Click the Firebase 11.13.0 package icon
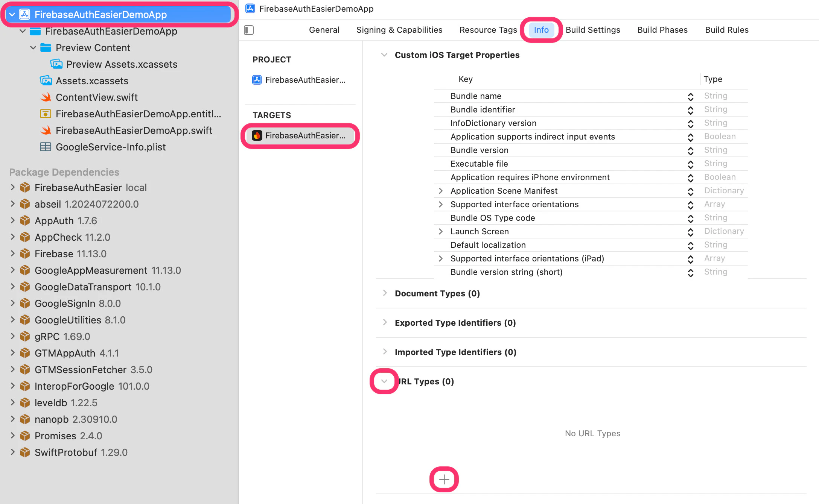 [x=25, y=254]
